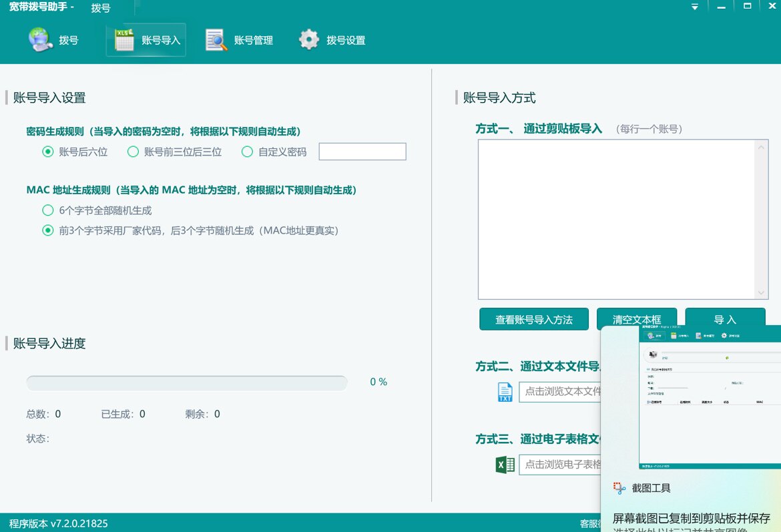Select the 账号后六位 password rule
Viewport: 781px width, 532px height.
pyautogui.click(x=47, y=152)
